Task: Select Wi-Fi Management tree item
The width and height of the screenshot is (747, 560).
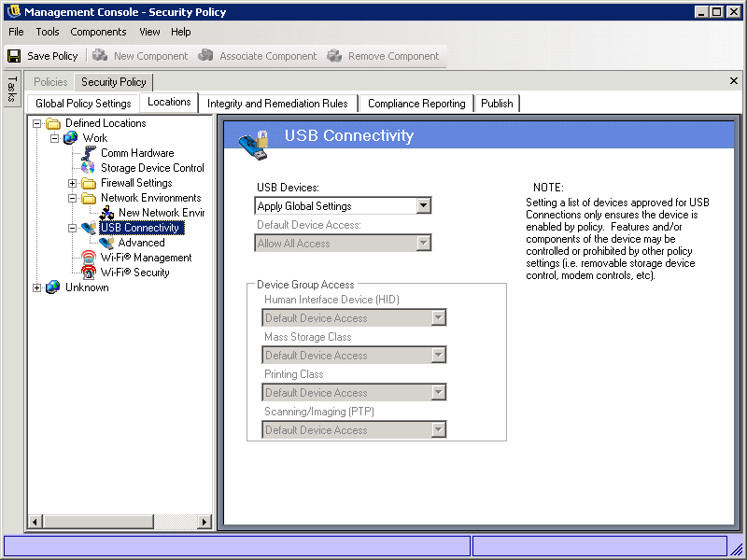Action: pos(146,258)
